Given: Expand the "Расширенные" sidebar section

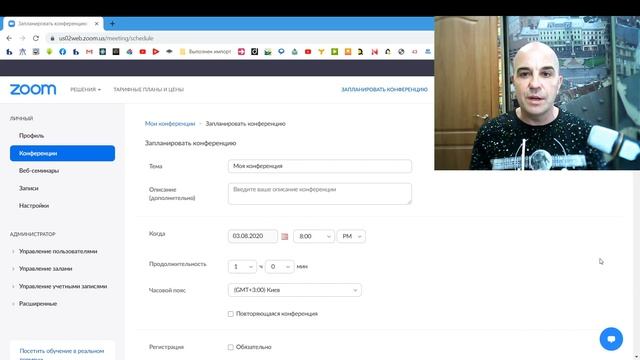Looking at the screenshot, I should [38, 304].
